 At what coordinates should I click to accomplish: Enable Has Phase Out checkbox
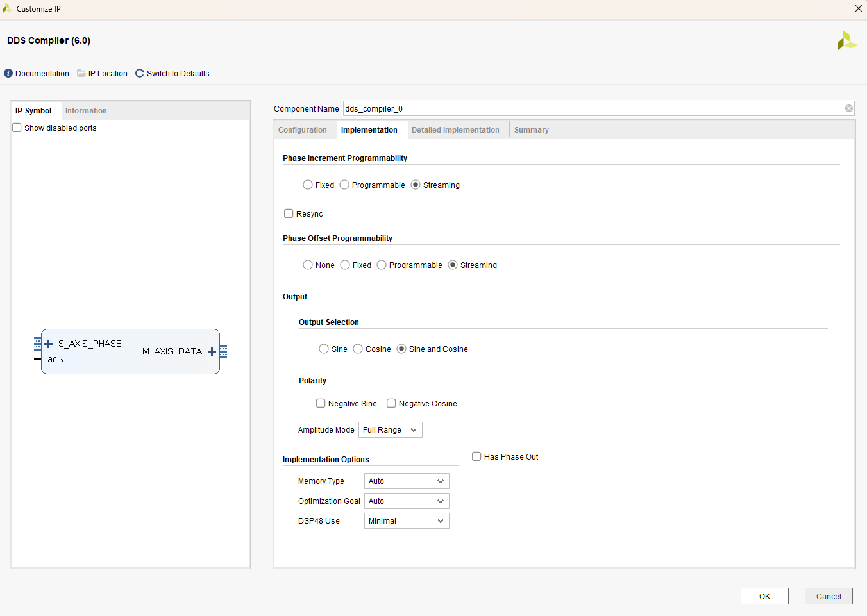pyautogui.click(x=476, y=456)
